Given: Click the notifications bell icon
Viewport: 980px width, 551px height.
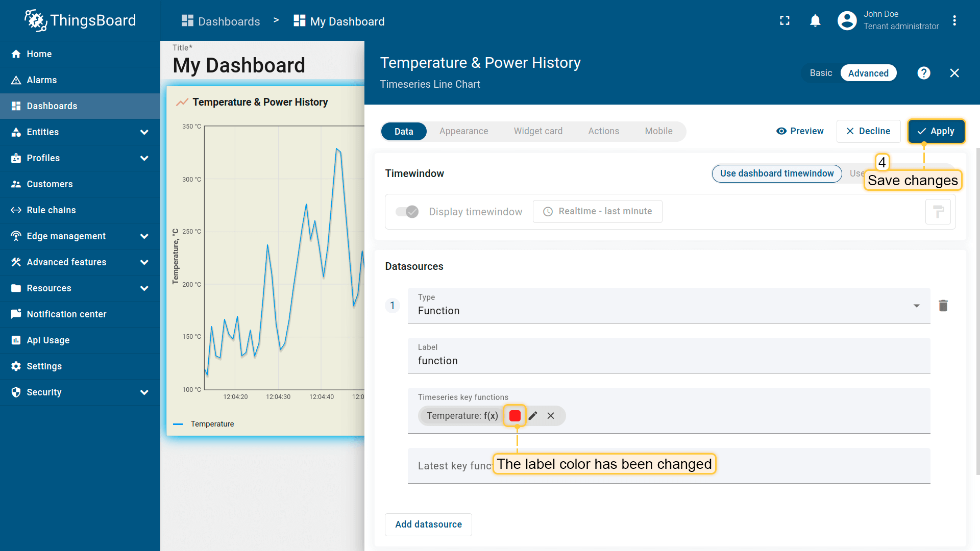Looking at the screenshot, I should 815,20.
